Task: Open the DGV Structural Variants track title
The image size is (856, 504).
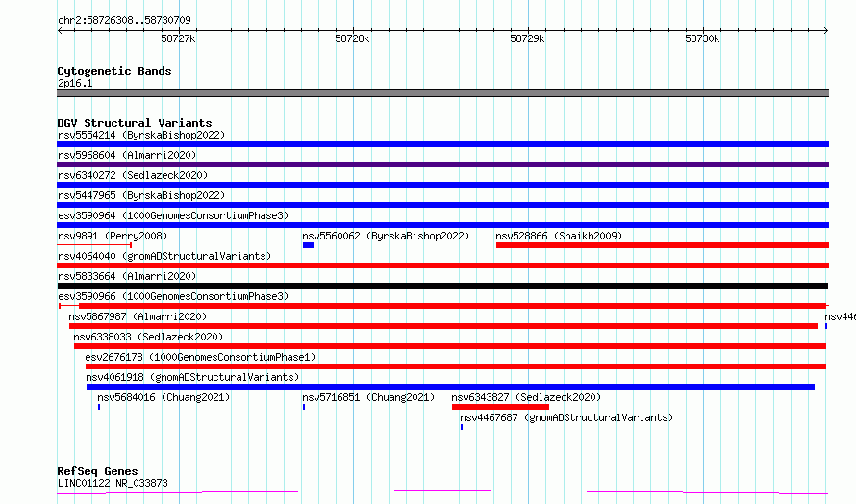Action: pos(135,123)
